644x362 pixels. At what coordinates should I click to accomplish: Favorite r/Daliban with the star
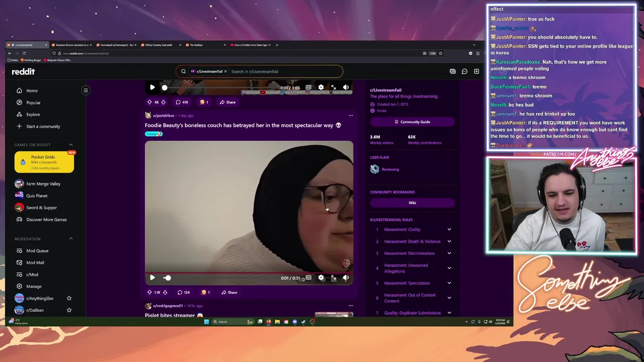coord(69,310)
